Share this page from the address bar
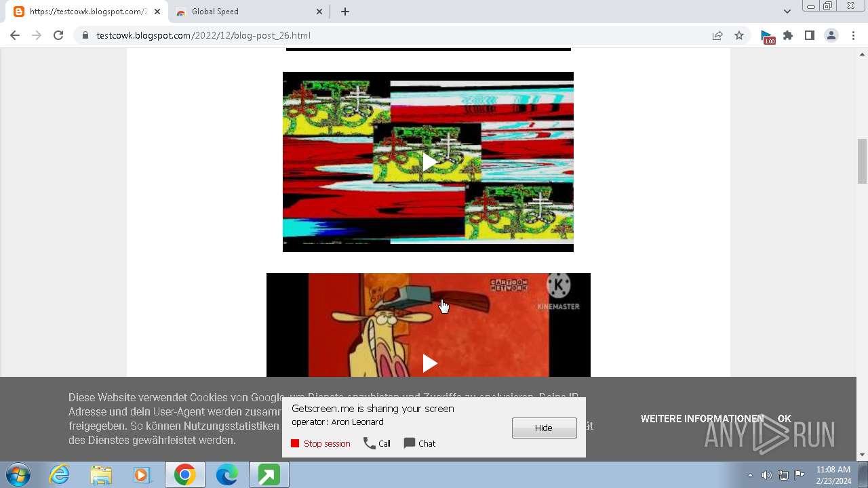The image size is (868, 488). click(x=717, y=35)
